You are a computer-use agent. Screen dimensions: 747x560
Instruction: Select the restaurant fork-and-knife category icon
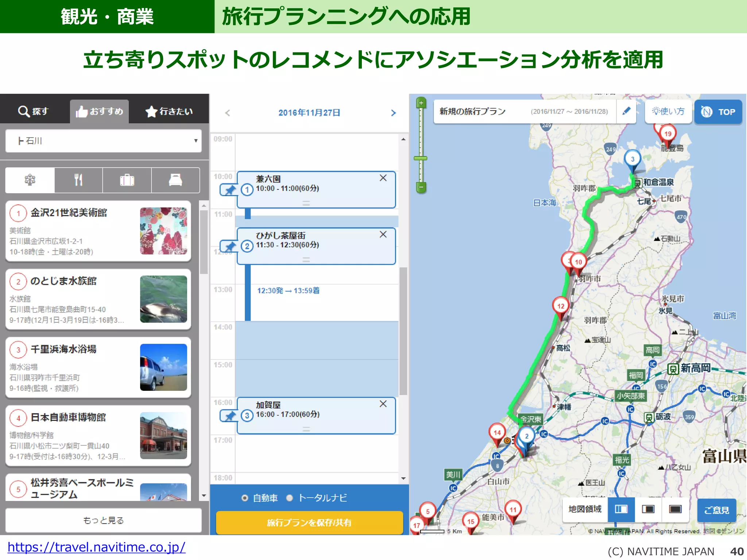[78, 180]
